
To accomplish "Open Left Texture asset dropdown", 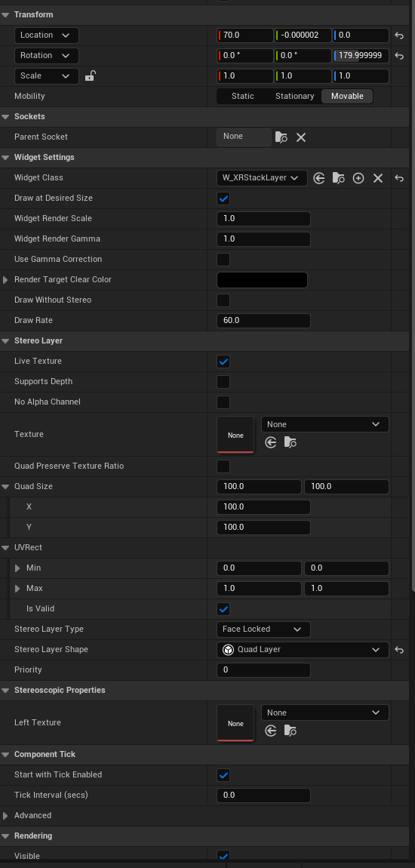I will 324,713.
